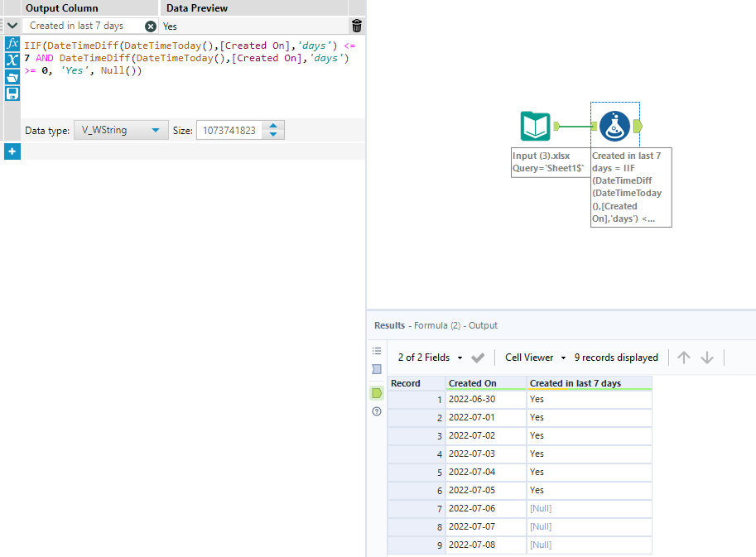The width and height of the screenshot is (756, 557).
Task: Select the Formula tool on canvas
Action: 614,127
